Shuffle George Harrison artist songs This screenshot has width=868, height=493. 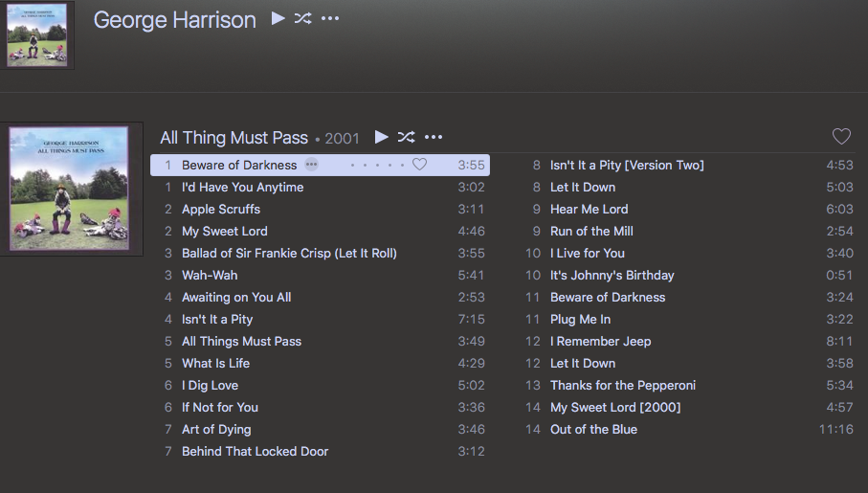coord(302,18)
